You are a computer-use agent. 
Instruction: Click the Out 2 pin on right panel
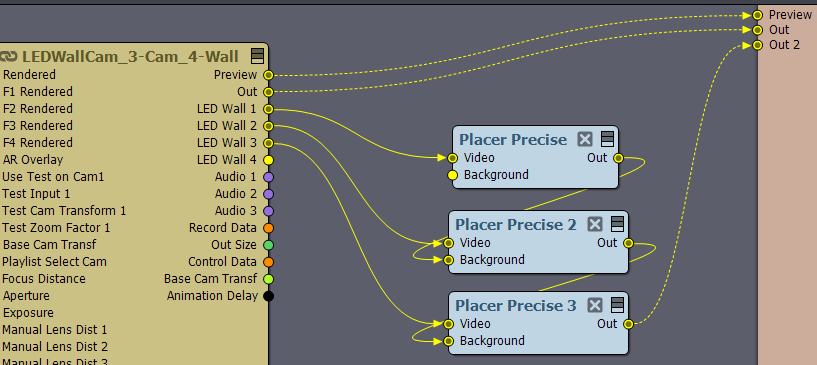758,45
